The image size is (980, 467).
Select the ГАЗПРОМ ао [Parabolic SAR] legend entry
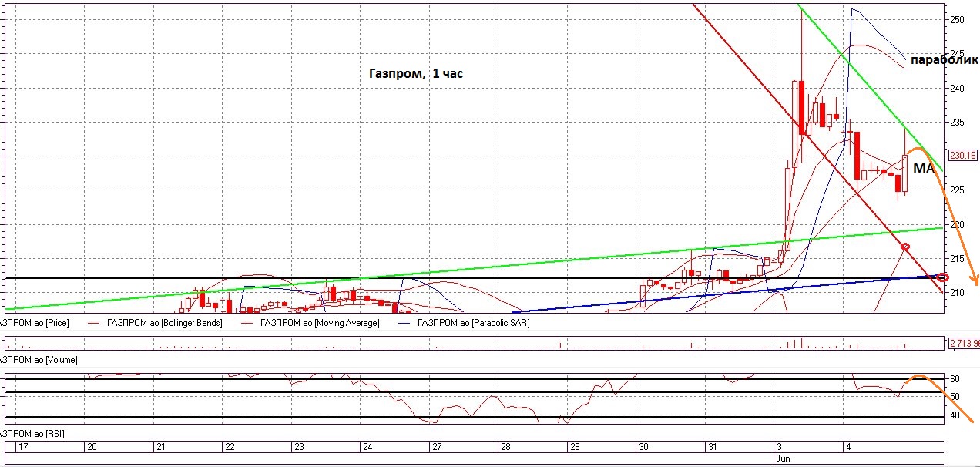point(473,323)
